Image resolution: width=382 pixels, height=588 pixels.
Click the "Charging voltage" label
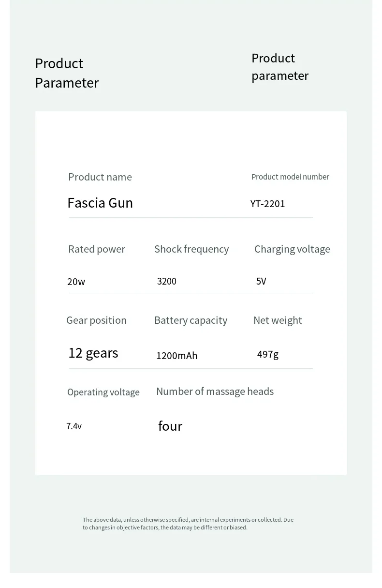coord(292,249)
